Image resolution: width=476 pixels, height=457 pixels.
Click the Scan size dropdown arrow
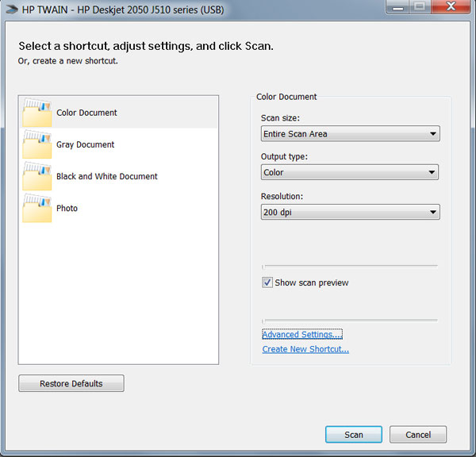click(433, 133)
